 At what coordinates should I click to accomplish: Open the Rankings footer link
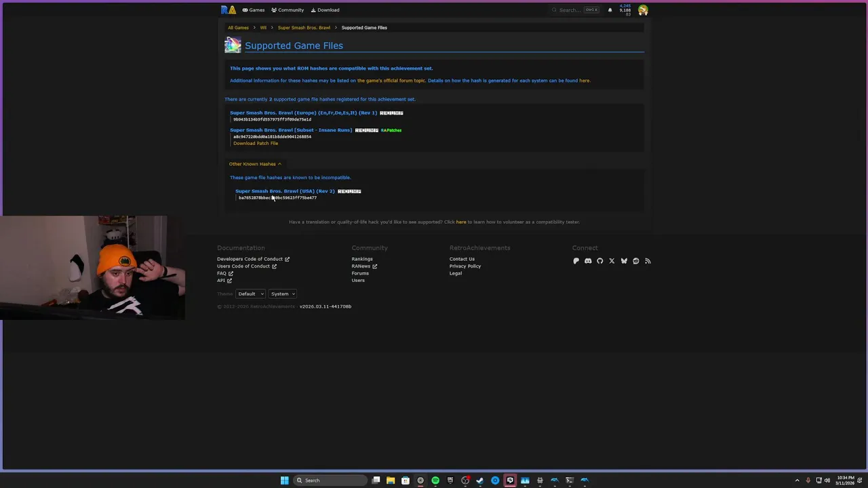362,259
